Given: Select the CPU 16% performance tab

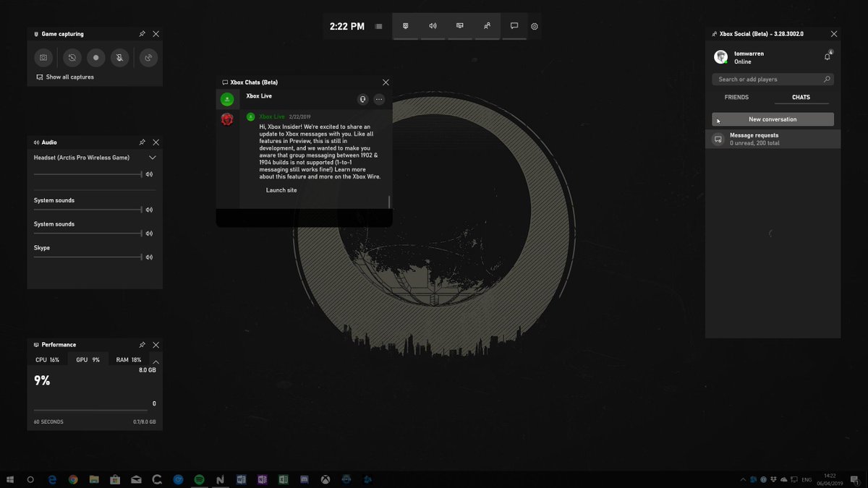Looking at the screenshot, I should click(x=48, y=359).
